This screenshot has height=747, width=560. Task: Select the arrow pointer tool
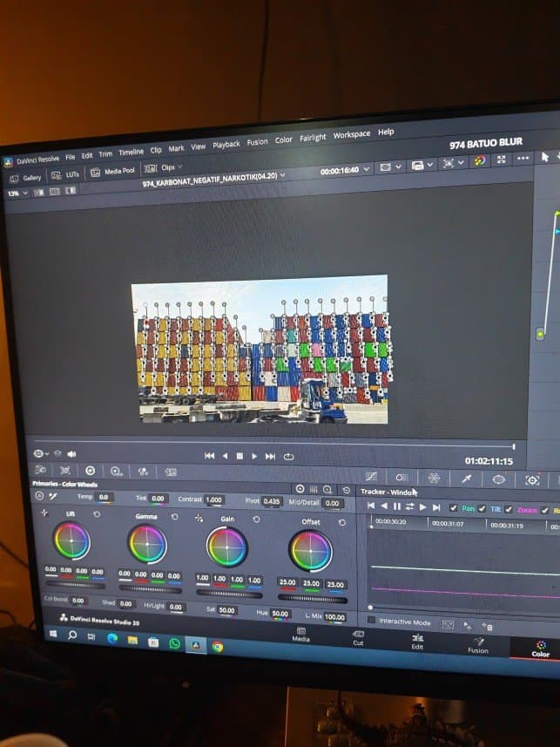click(x=545, y=157)
